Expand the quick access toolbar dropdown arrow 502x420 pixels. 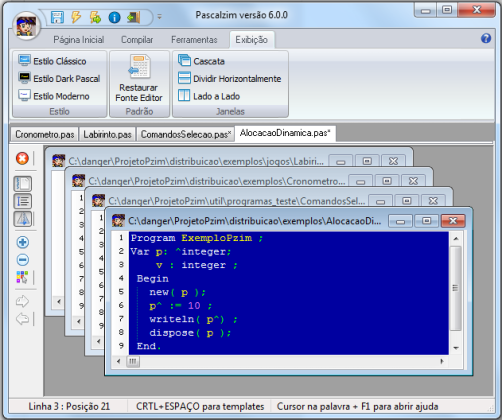[x=159, y=17]
